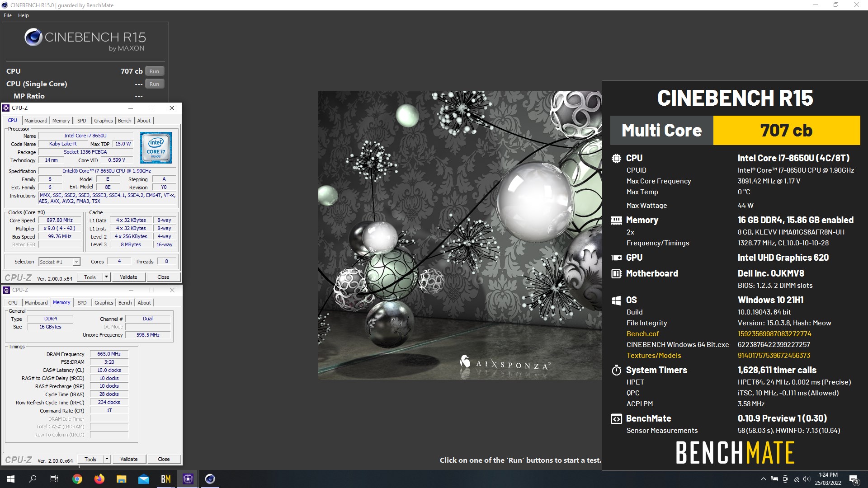Click the Max Core Frequency value 3891.42 MHz

point(769,181)
